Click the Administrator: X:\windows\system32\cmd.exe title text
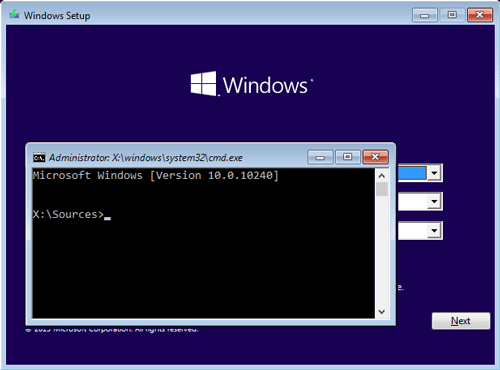The width and height of the screenshot is (500, 370). [146, 158]
